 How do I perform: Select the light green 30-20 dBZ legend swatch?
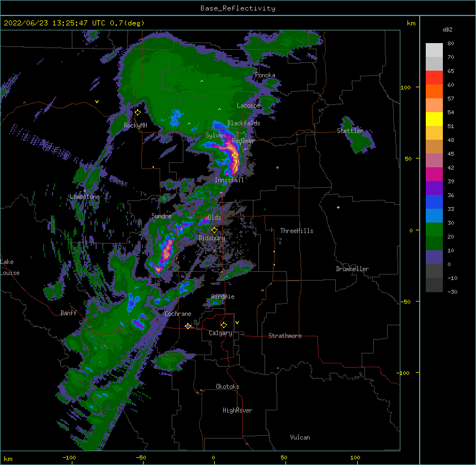tap(434, 230)
